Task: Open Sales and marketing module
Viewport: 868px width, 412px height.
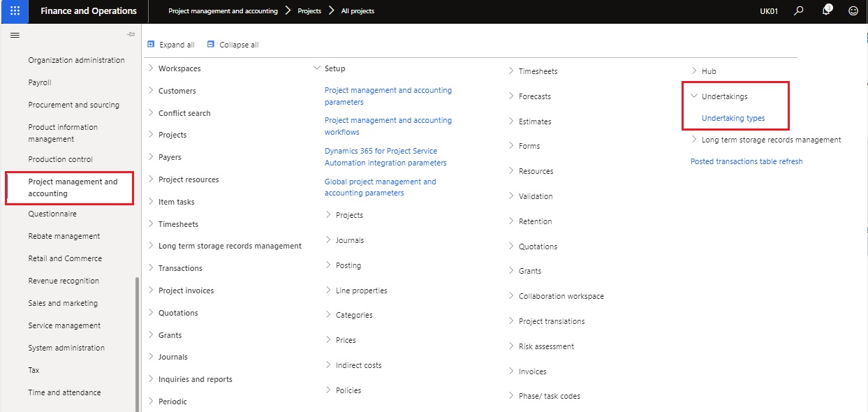Action: pyautogui.click(x=63, y=303)
